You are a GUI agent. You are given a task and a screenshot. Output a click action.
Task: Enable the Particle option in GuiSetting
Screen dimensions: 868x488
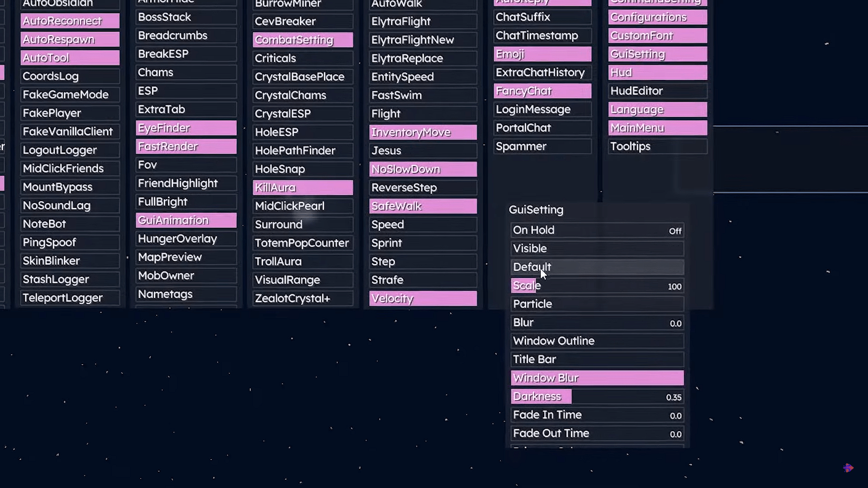[x=597, y=304]
